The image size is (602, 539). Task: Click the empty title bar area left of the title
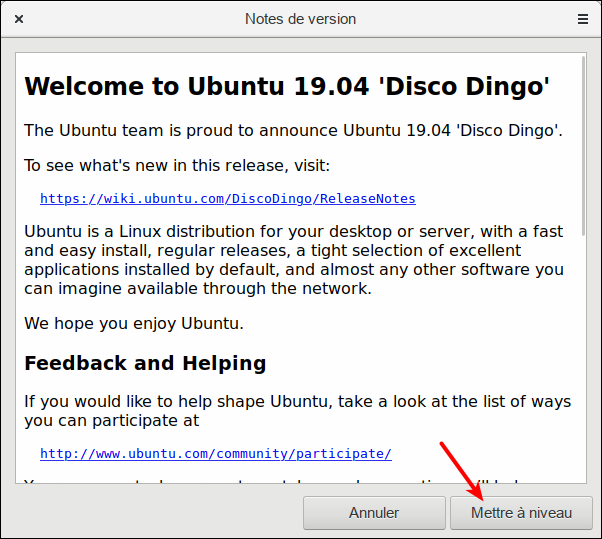[130, 19]
